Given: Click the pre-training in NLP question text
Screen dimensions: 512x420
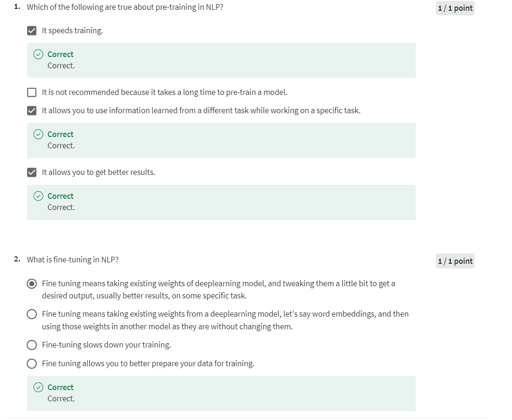Looking at the screenshot, I should [125, 7].
